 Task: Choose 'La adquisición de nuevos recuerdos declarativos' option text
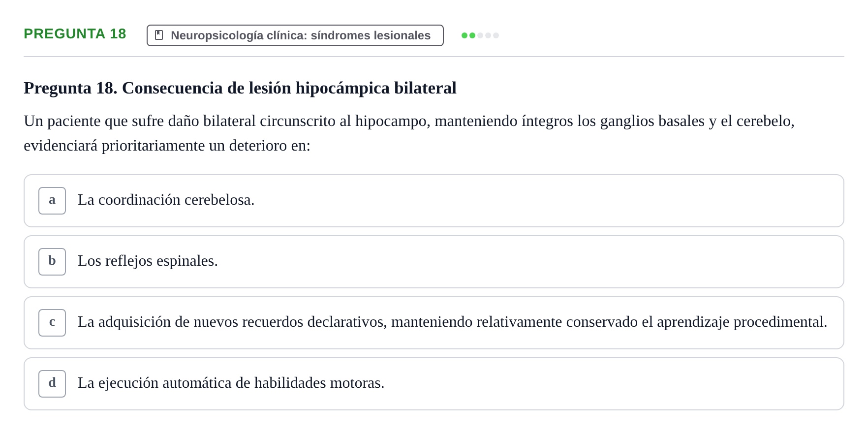click(453, 322)
